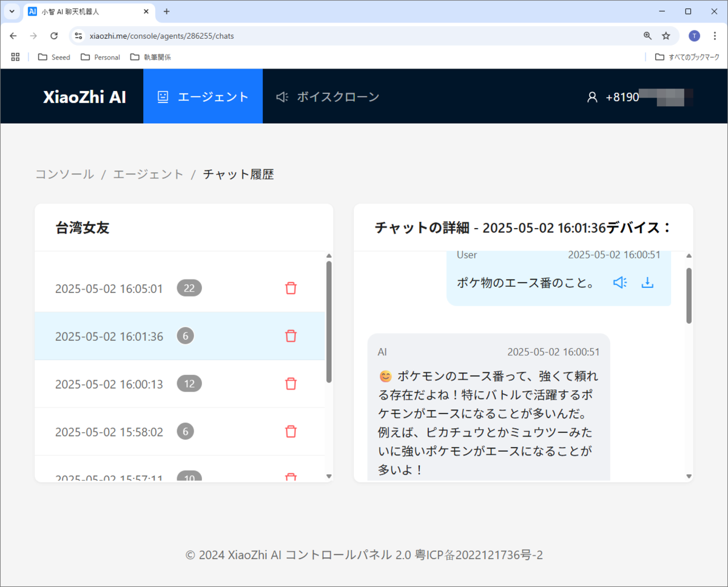The image size is (728, 587).
Task: Open the 執筆関係 bookmark folder
Action: 150,57
